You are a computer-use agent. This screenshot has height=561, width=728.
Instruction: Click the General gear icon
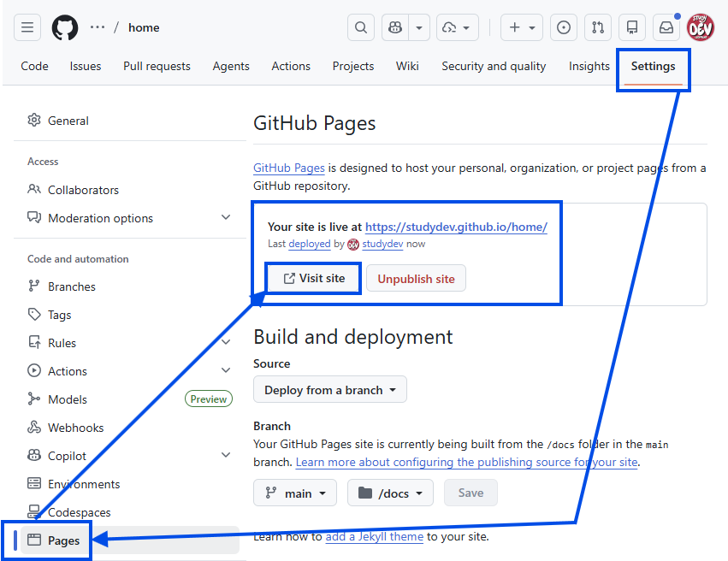point(34,121)
